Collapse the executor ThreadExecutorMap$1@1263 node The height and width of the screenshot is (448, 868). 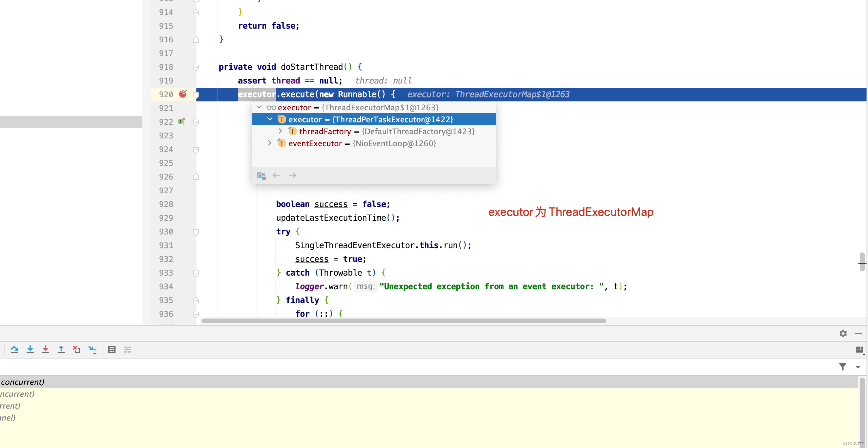(259, 107)
